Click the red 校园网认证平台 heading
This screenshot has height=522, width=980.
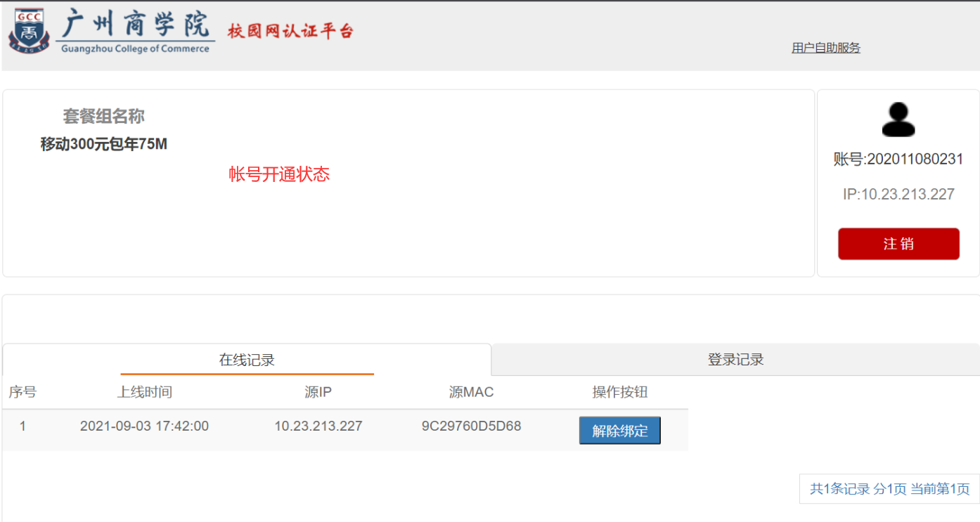pyautogui.click(x=290, y=31)
